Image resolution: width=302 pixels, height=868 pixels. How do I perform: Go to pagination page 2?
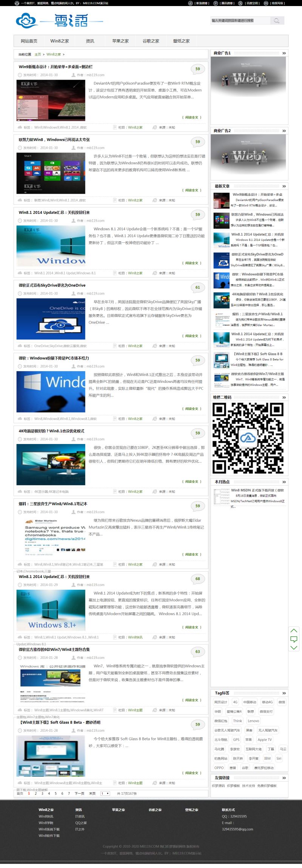point(35,794)
